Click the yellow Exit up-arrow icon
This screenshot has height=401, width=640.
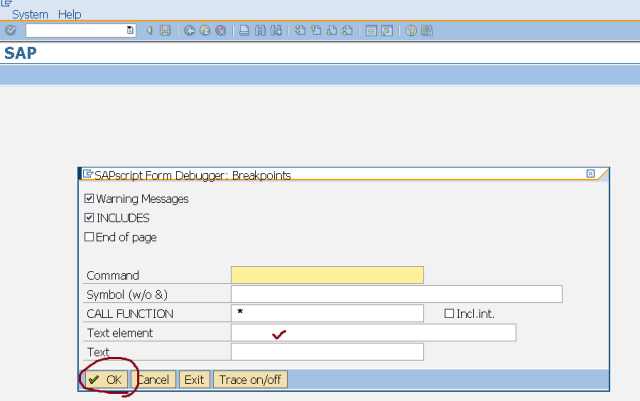(205, 30)
